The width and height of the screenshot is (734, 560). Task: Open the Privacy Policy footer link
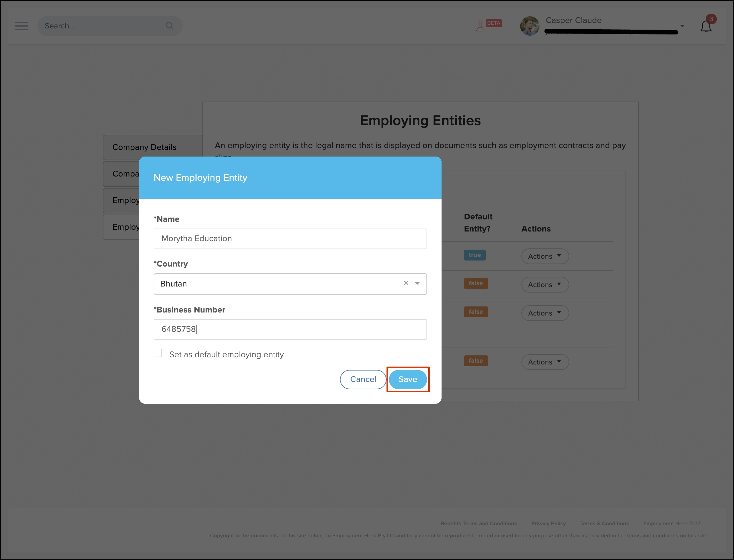548,523
